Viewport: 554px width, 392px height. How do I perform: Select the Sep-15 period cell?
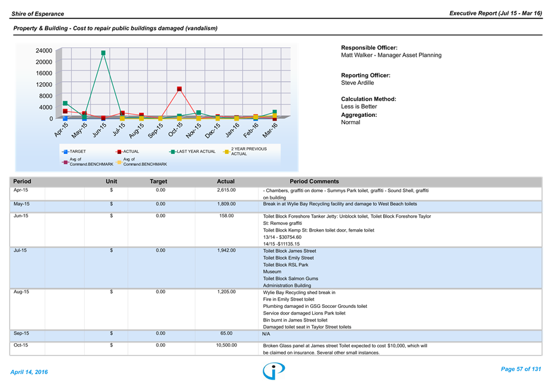click(x=21, y=333)
